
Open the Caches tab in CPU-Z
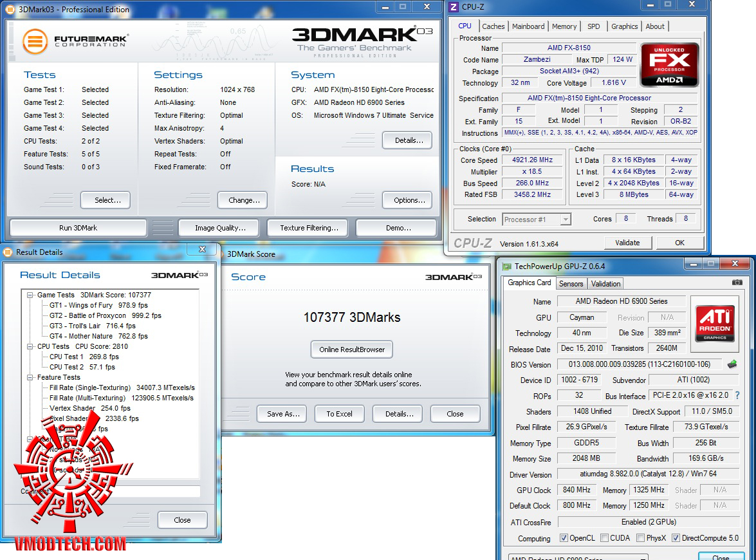493,26
